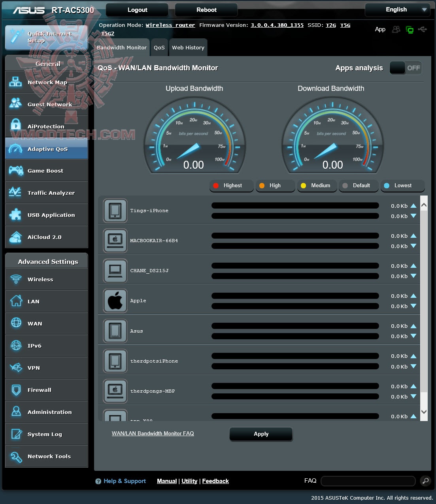The width and height of the screenshot is (436, 504).
Task: Open the Manual link
Action: pyautogui.click(x=167, y=481)
